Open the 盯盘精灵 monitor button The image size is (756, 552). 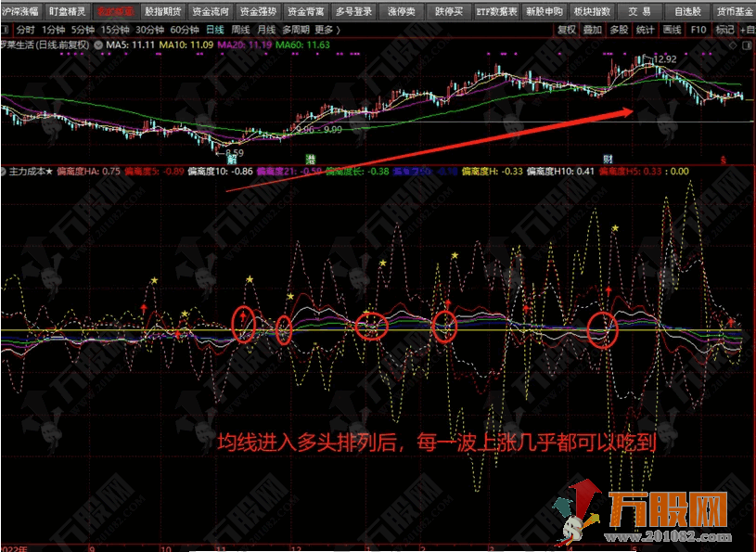[68, 11]
